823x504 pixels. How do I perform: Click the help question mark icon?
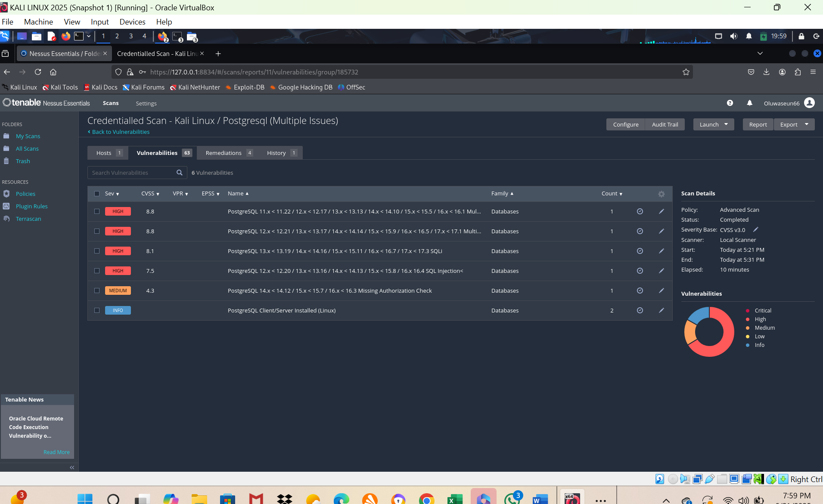point(730,103)
